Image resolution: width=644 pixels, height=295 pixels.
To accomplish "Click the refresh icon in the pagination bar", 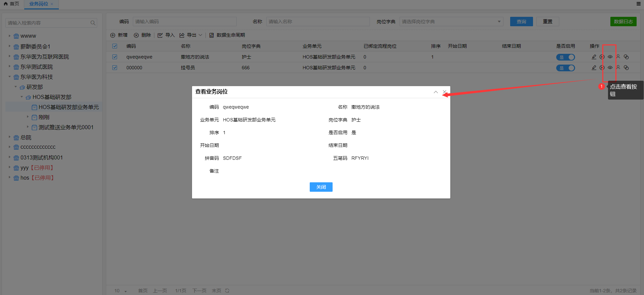I will pyautogui.click(x=227, y=291).
